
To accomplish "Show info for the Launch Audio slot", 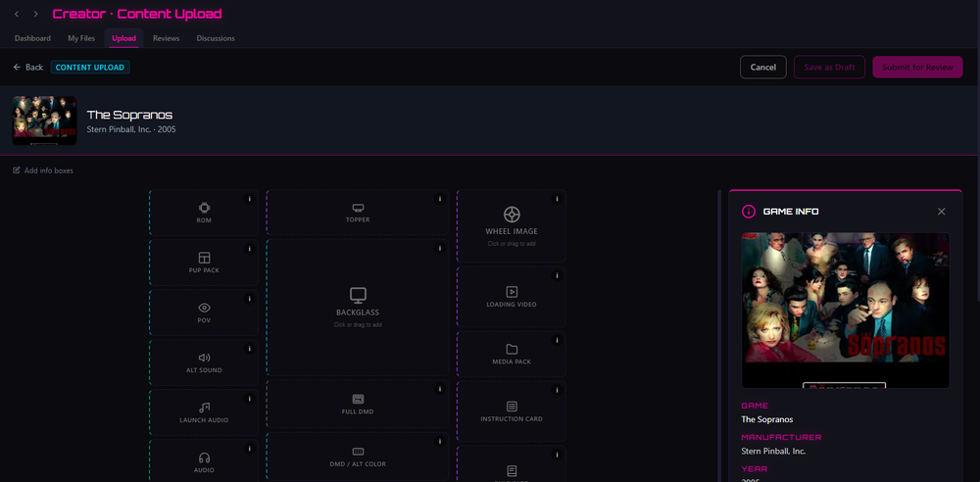I will click(249, 399).
